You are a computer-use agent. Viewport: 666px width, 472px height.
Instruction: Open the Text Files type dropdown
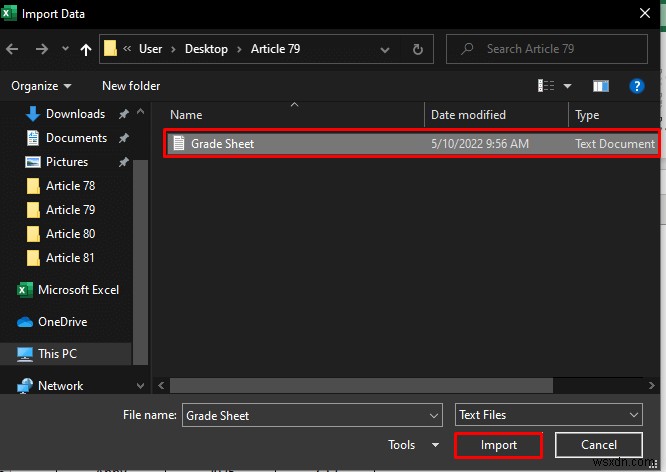[548, 415]
